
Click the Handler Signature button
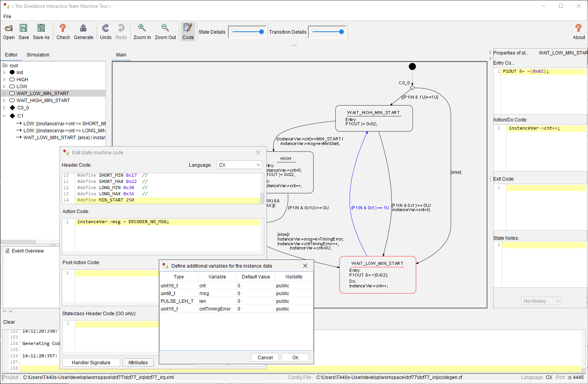91,362
